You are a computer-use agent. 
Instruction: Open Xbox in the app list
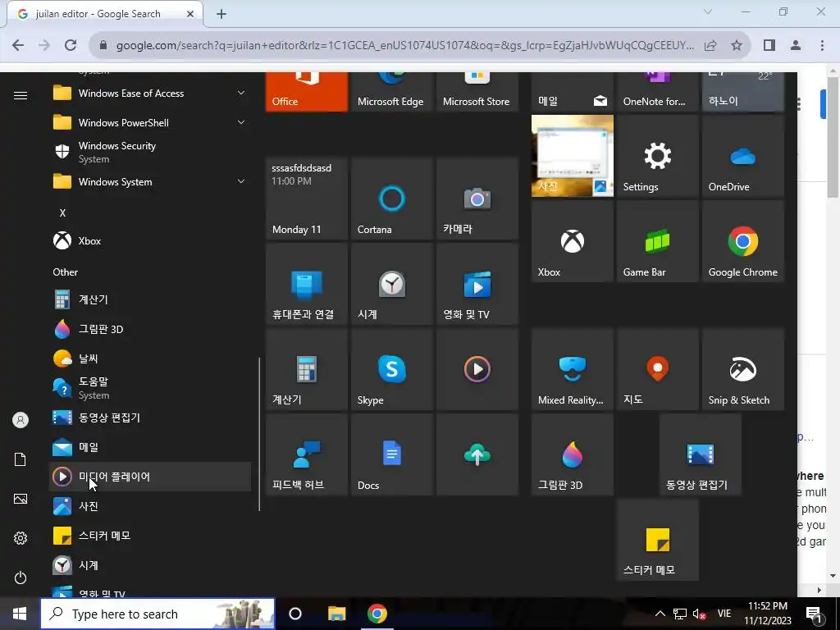tap(150, 241)
